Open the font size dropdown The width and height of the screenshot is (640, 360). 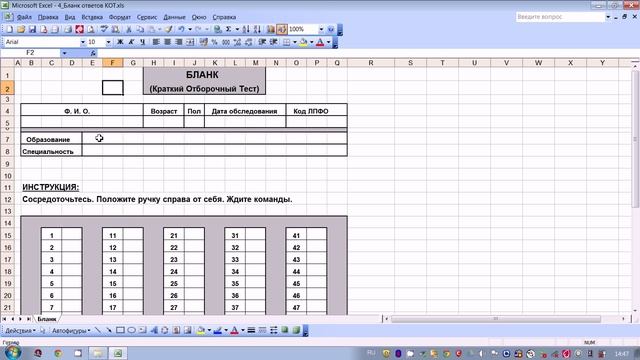tap(108, 42)
